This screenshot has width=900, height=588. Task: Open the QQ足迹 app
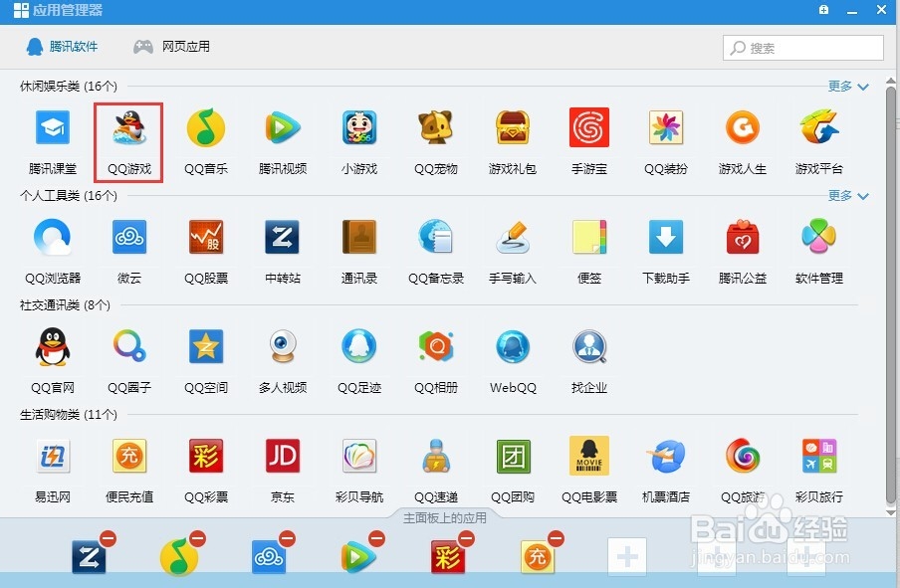coord(359,346)
